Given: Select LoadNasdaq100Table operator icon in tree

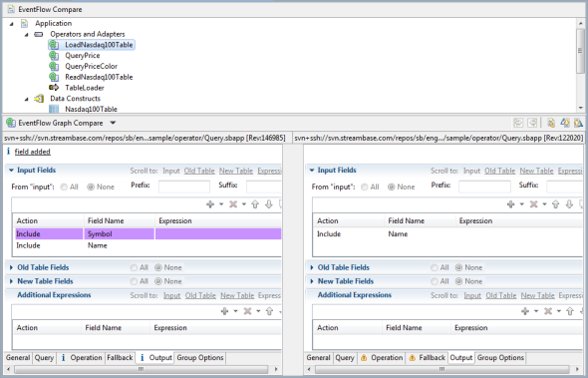Looking at the screenshot, I should [x=54, y=45].
